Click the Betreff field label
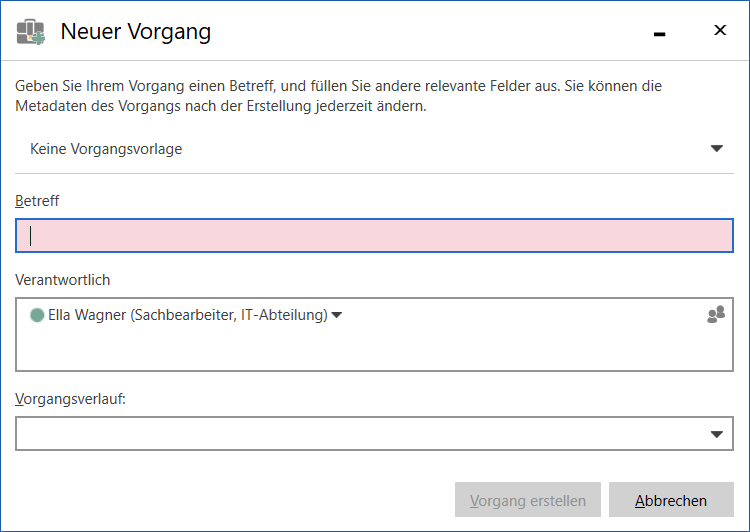 [37, 201]
